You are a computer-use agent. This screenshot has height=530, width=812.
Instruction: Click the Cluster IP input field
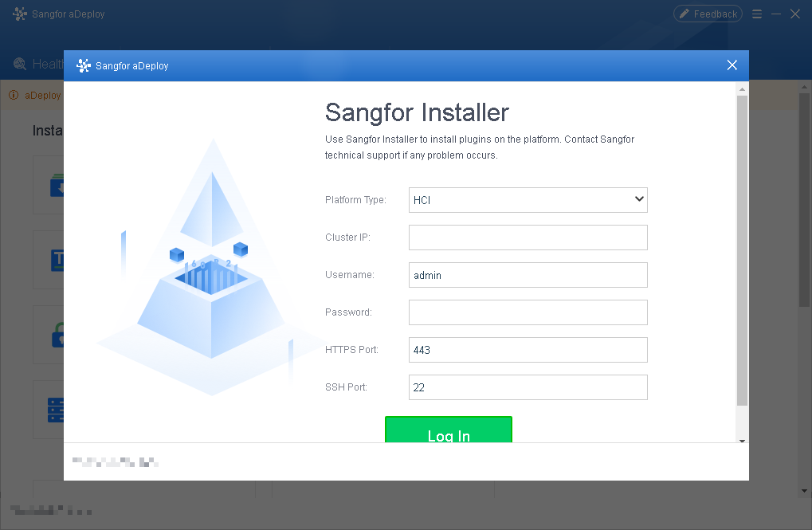click(528, 238)
